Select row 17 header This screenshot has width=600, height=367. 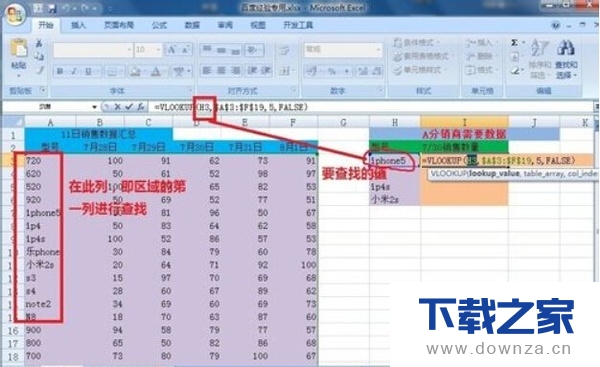[13, 343]
